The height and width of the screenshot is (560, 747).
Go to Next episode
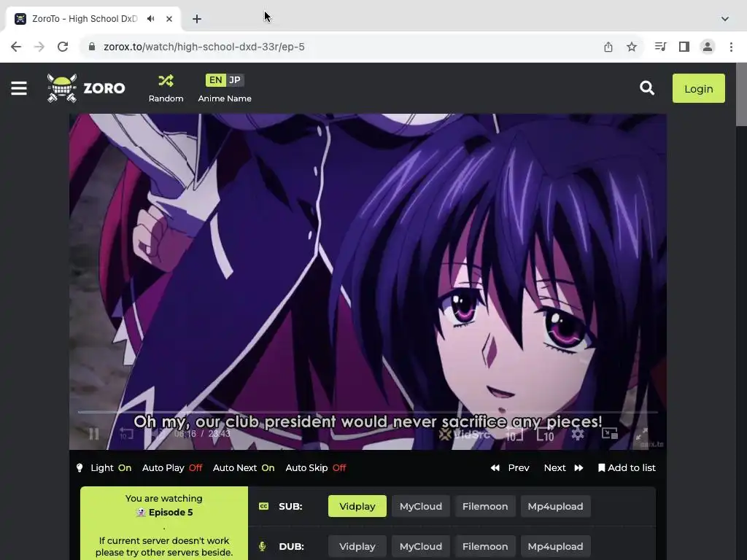[564, 467]
